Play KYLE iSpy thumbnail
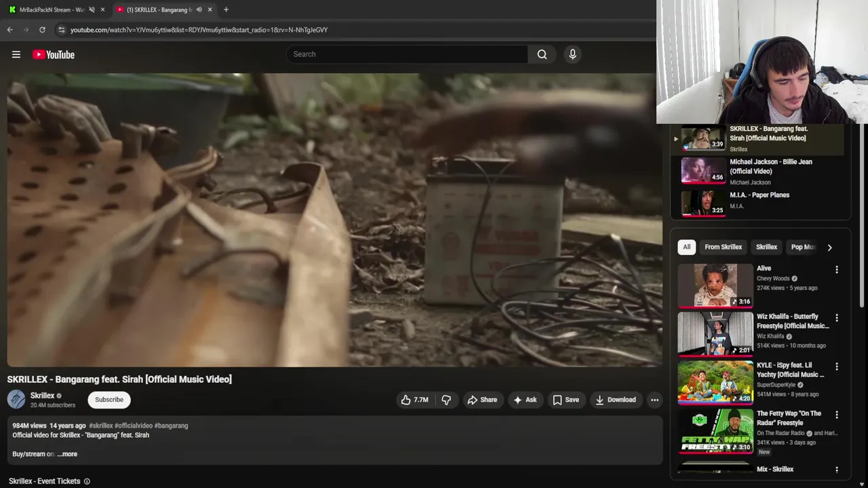 point(715,382)
